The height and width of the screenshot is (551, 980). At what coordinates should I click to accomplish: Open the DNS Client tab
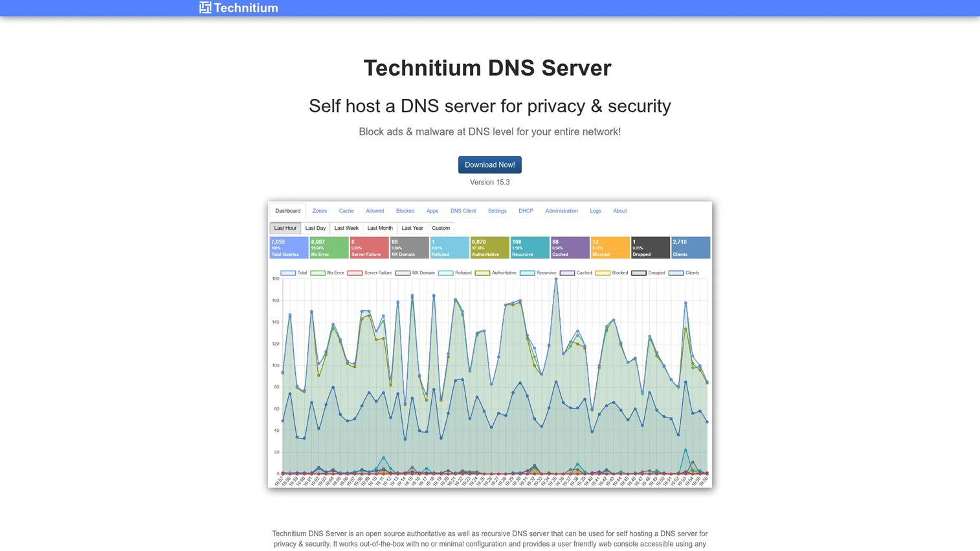pyautogui.click(x=463, y=211)
